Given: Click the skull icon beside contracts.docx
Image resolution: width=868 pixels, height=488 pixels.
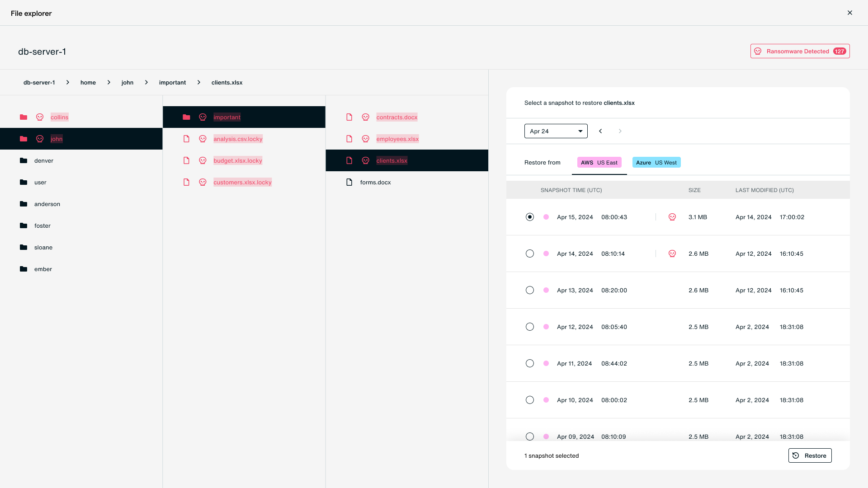Looking at the screenshot, I should coord(365,117).
